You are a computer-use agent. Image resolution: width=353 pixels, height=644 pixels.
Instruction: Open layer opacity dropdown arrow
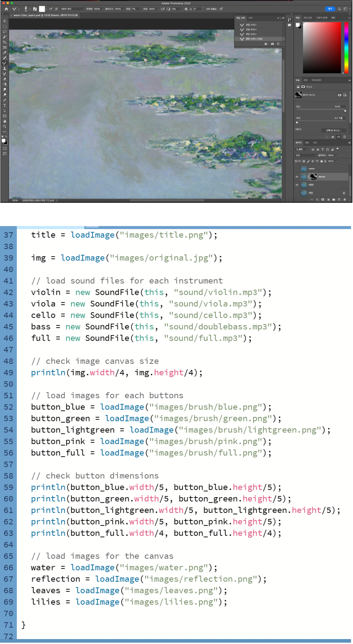(x=337, y=155)
